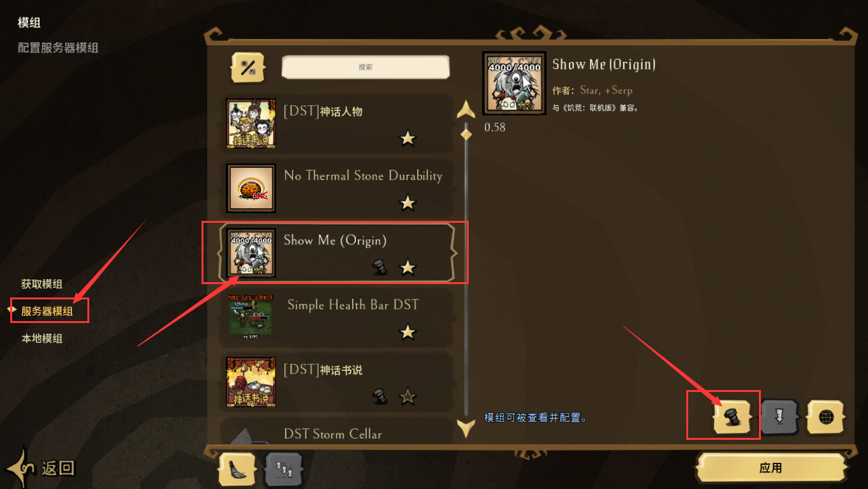Click wrench icon in Show Me (Origin) row
The image size is (868, 489).
(x=380, y=267)
